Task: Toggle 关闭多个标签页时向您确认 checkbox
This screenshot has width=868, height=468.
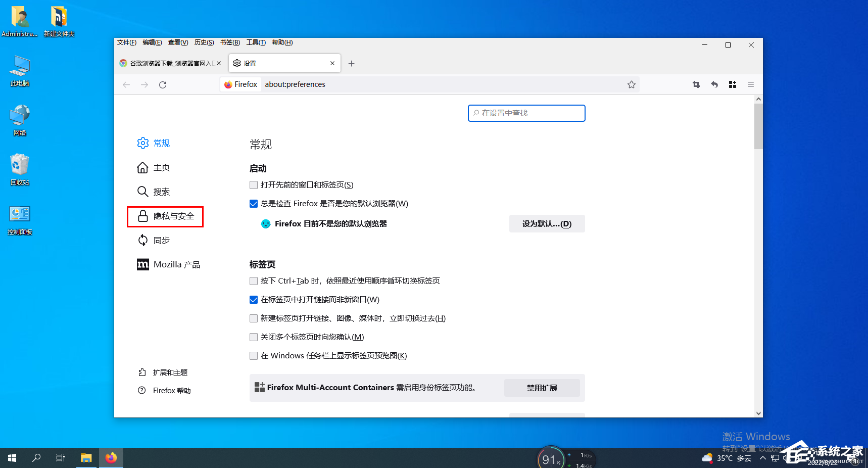Action: pyautogui.click(x=254, y=337)
